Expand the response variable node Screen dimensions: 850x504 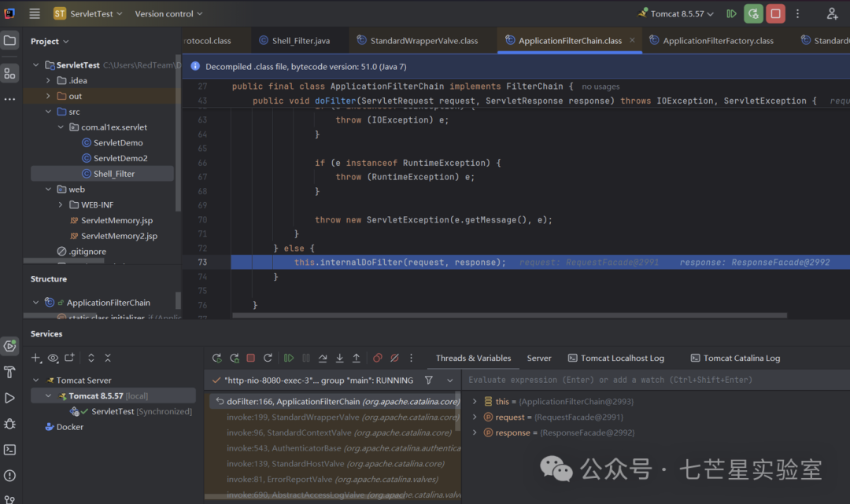click(475, 432)
